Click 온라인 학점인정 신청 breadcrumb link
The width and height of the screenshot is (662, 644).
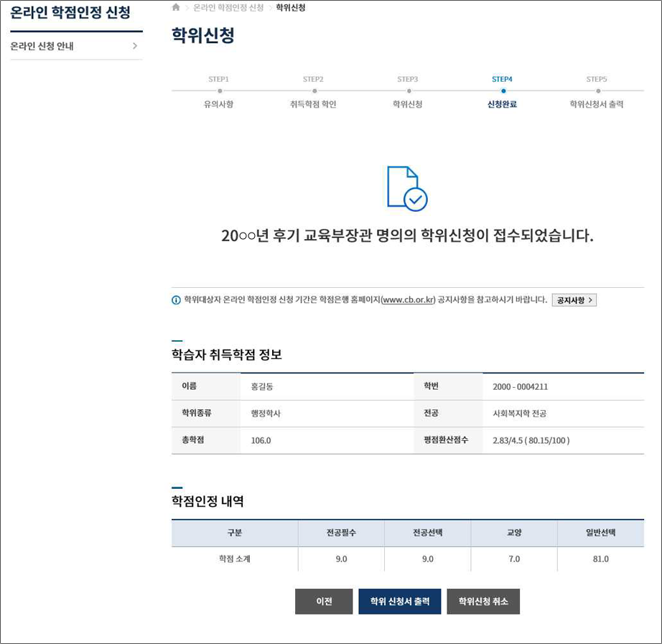tap(228, 8)
